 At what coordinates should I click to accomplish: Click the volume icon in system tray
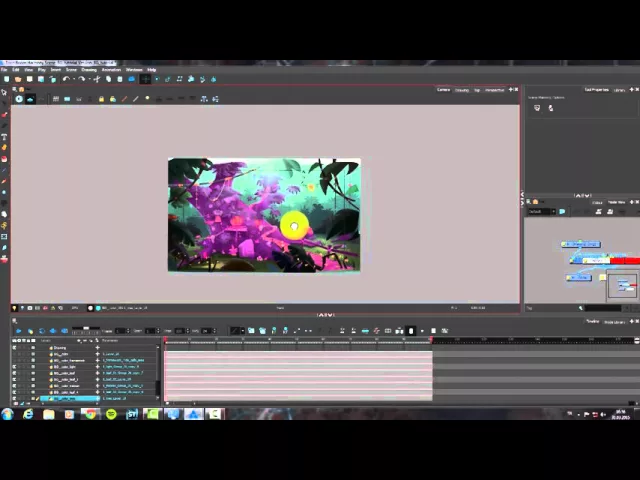point(603,415)
